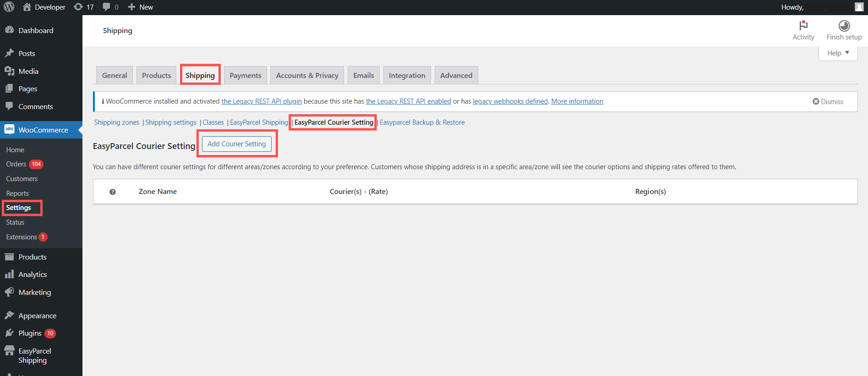Click the Plugins 10 update badge
This screenshot has height=376, width=868.
coord(50,333)
